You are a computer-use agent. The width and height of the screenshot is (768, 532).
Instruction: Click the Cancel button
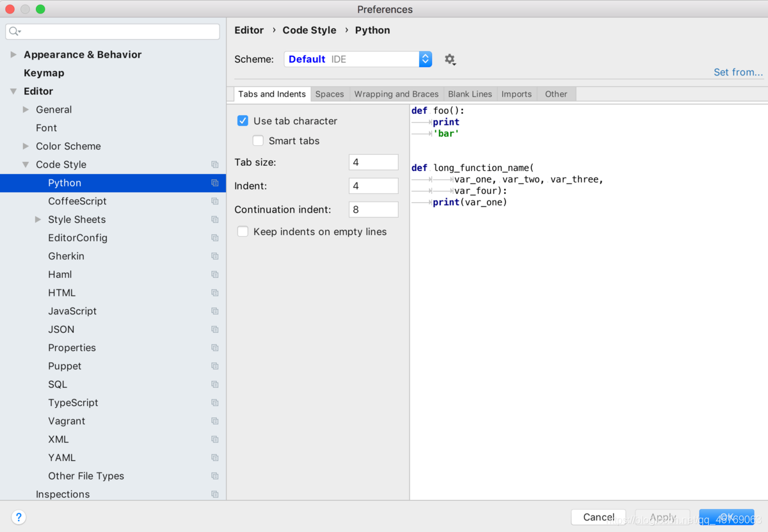599,517
